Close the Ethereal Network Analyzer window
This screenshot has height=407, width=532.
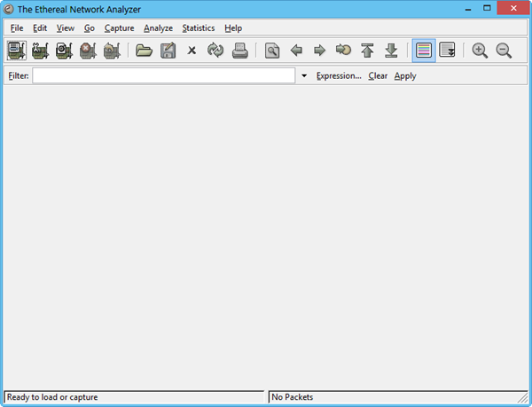coord(513,8)
